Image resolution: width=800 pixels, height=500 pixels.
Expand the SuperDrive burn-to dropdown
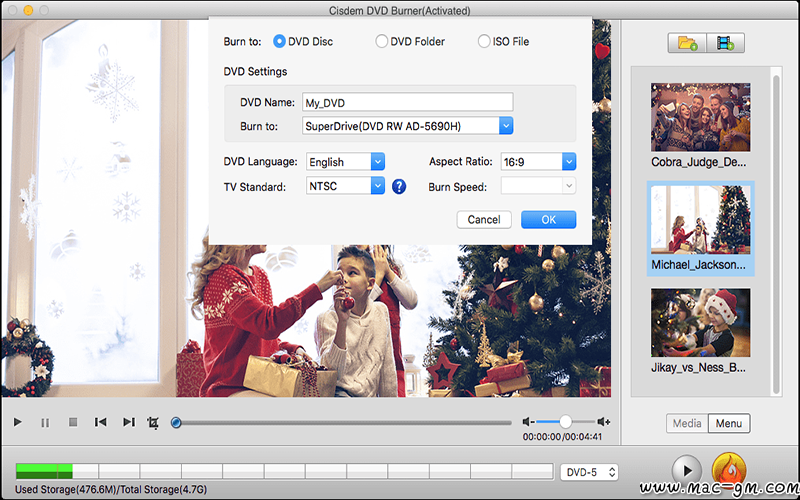[x=506, y=126]
